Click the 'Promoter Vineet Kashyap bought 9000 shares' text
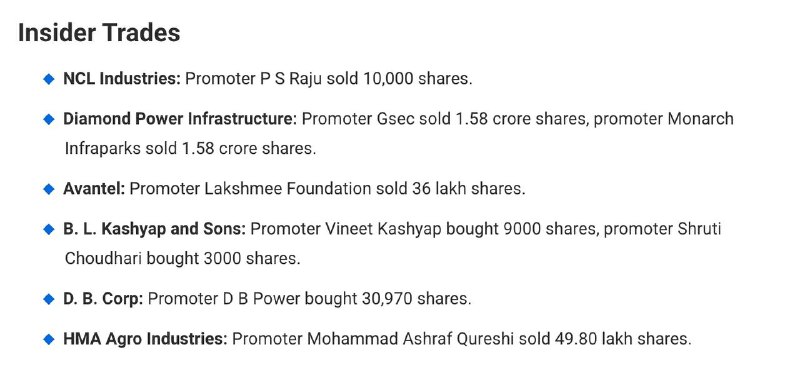 point(423,229)
